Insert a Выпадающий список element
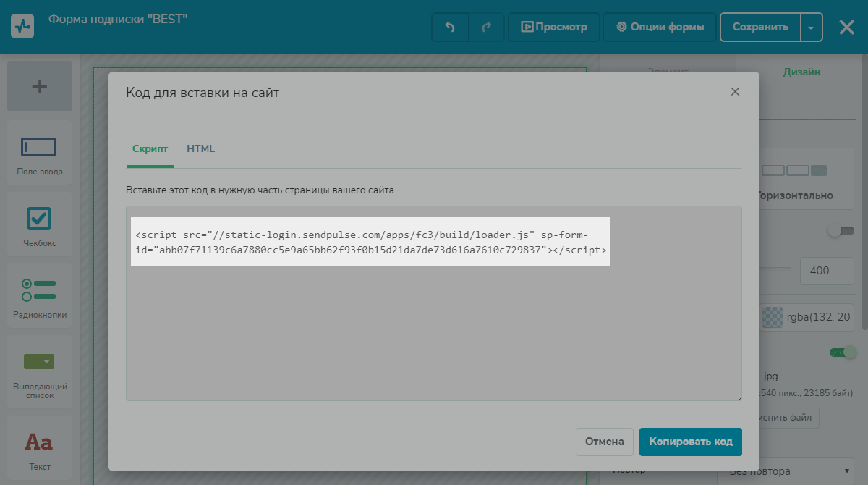 click(x=40, y=373)
